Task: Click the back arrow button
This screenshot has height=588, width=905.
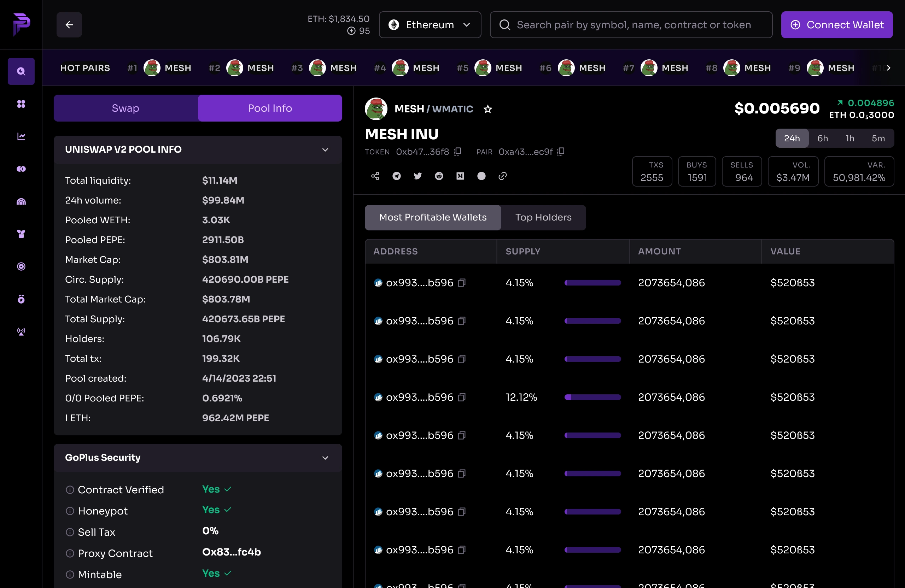Action: (x=69, y=25)
